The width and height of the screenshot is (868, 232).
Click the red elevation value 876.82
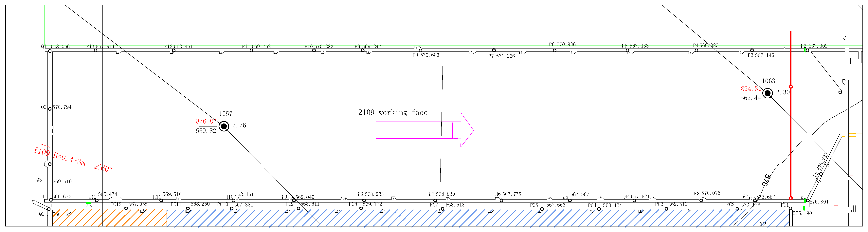point(206,121)
